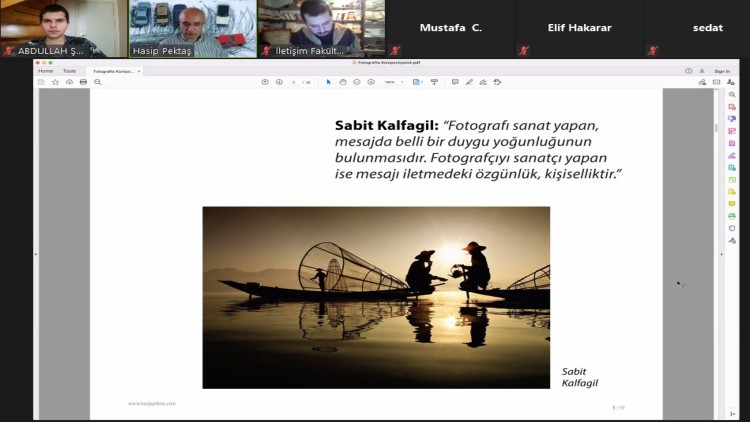This screenshot has width=750, height=422.
Task: Open the sign document tool
Action: [483, 82]
